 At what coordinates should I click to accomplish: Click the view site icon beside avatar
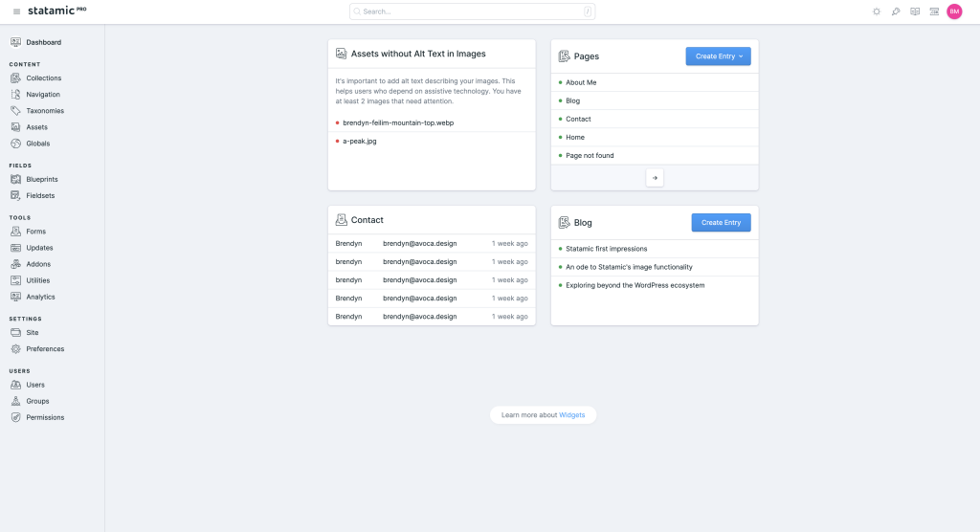934,11
